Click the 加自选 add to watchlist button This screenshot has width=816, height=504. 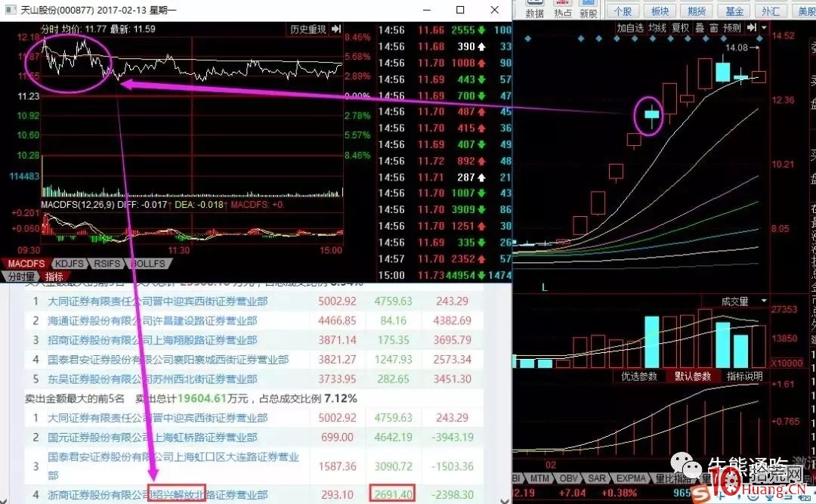click(x=630, y=28)
